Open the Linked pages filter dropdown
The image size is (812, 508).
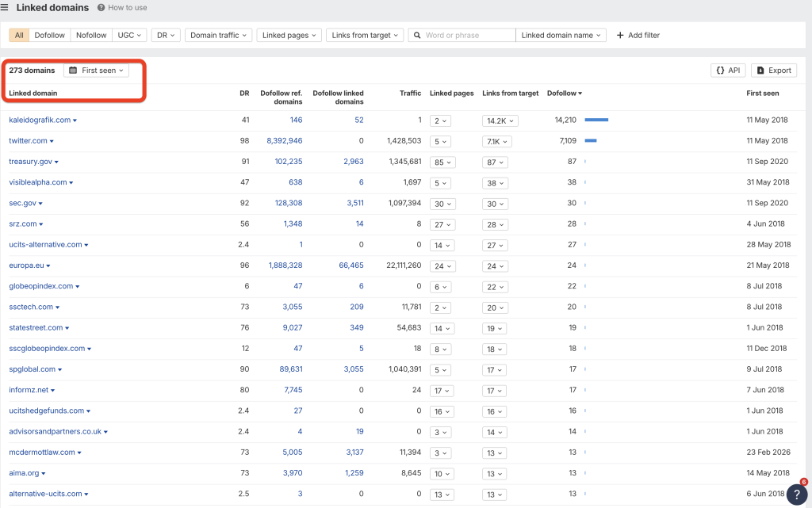point(289,35)
